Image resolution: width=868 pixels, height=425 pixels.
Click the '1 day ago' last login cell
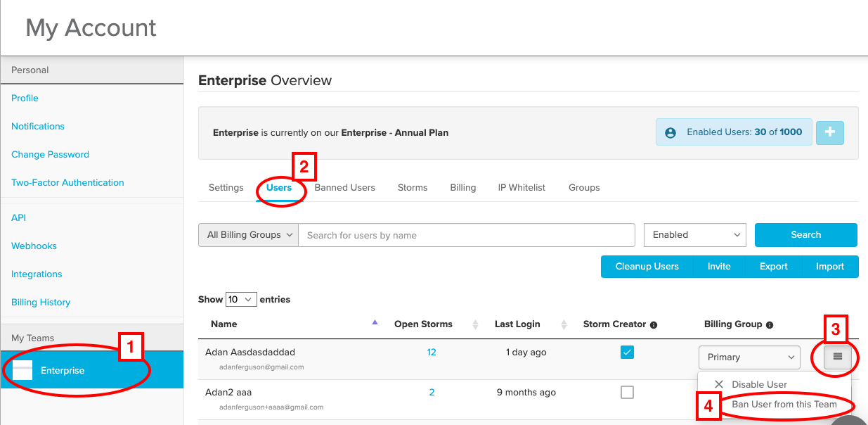[526, 353]
